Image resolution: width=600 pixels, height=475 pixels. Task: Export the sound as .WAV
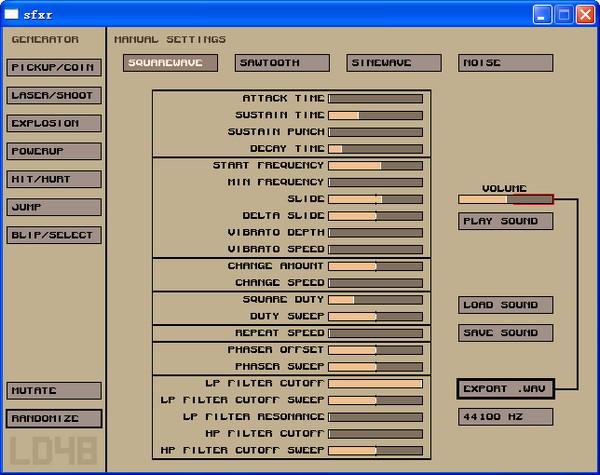pos(505,389)
